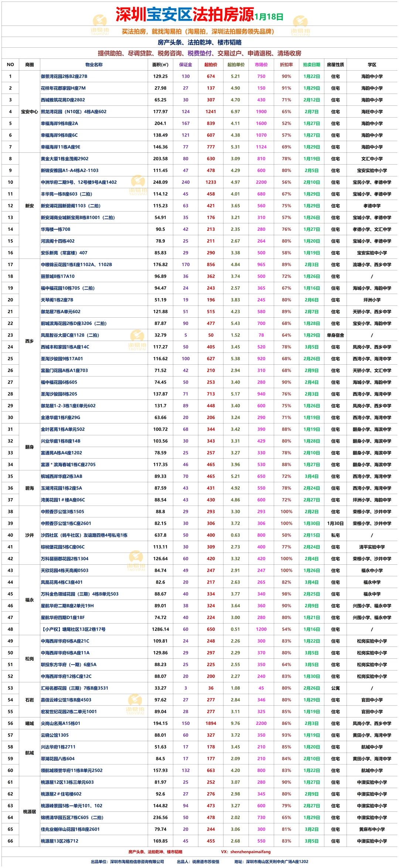The height and width of the screenshot is (868, 399).
Task: Click property 沙四社区（蚝牛社区）友谊路四巷4号私宅1栋
Action: [84, 535]
